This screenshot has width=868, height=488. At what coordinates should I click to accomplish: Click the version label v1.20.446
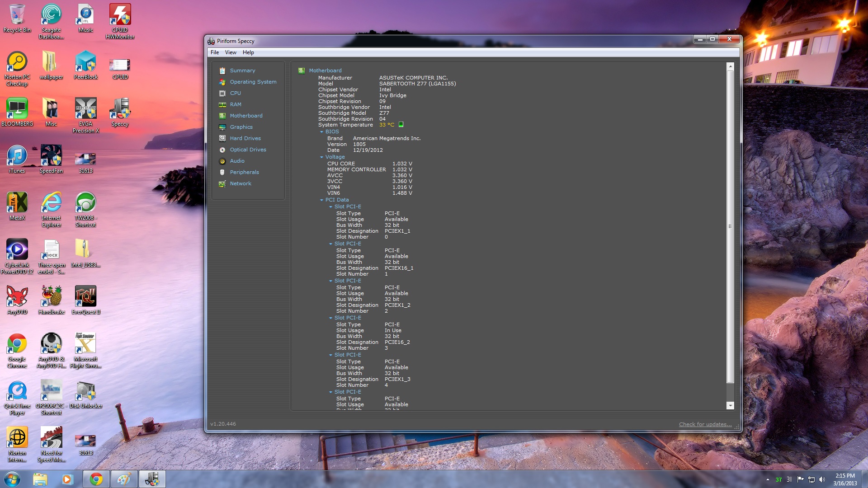tap(223, 424)
